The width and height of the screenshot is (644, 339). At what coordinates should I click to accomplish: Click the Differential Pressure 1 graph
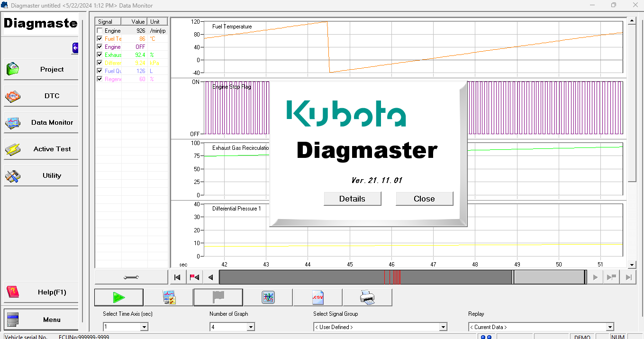(x=413, y=230)
